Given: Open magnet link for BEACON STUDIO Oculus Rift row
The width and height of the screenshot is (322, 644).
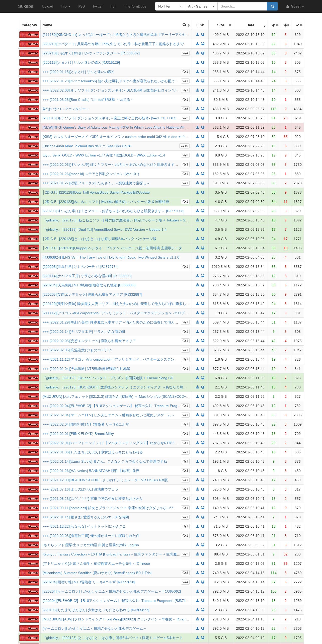Looking at the screenshot, I should click(203, 480).
